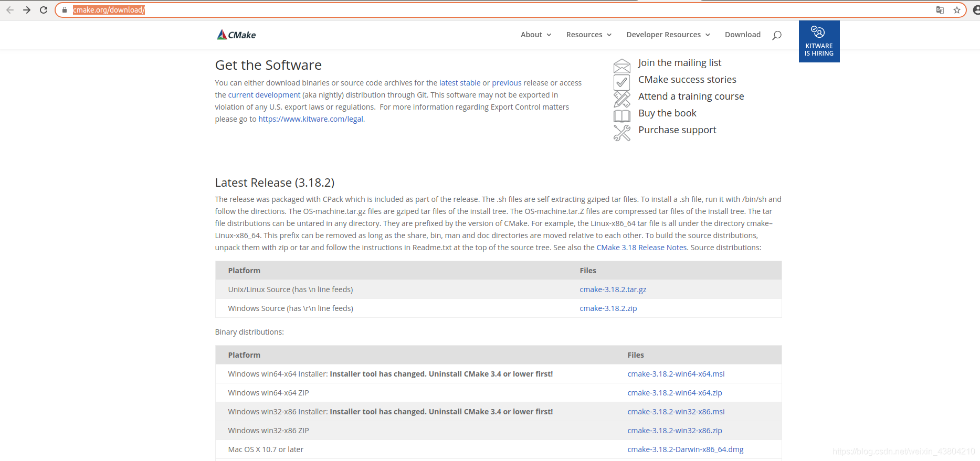Expand the Resources menu
980x461 pixels.
click(x=589, y=35)
